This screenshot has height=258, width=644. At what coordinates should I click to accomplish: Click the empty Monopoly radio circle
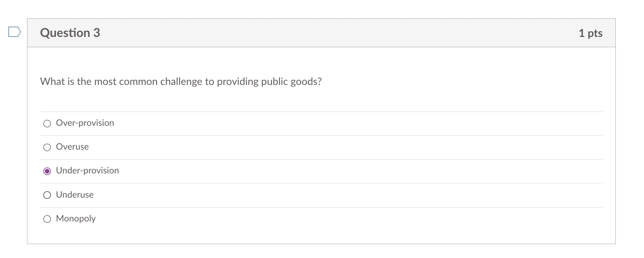click(x=47, y=218)
